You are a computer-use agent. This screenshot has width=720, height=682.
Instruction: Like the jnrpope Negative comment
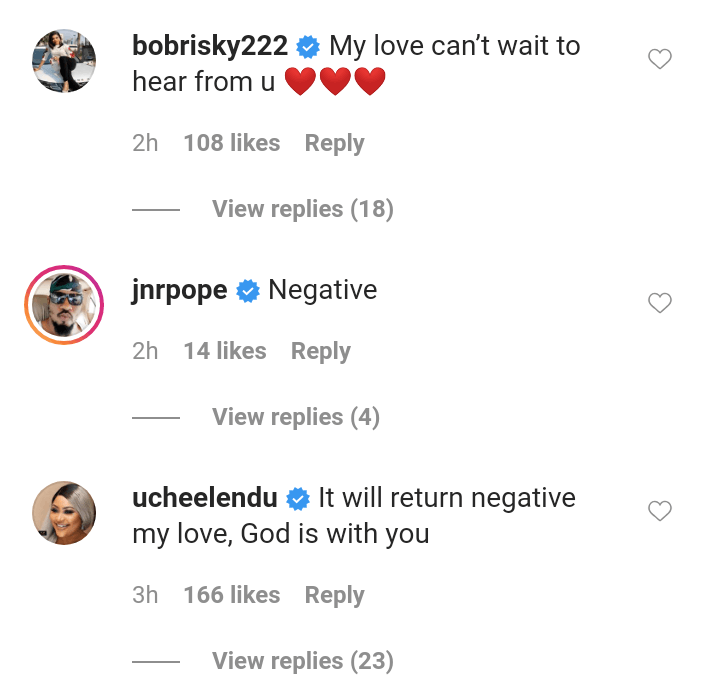[x=660, y=303]
